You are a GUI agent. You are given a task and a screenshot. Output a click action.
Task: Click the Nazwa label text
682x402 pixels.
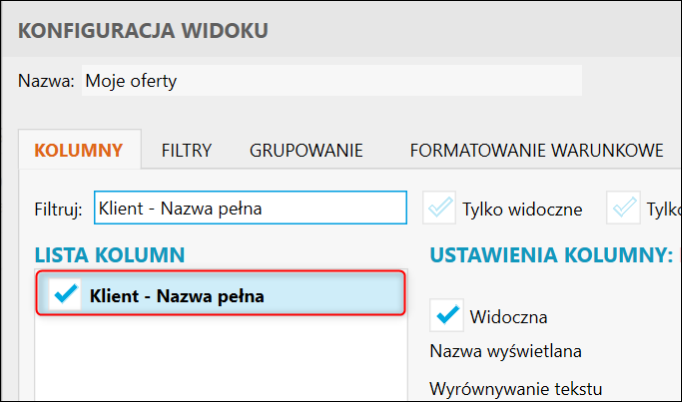[x=46, y=81]
